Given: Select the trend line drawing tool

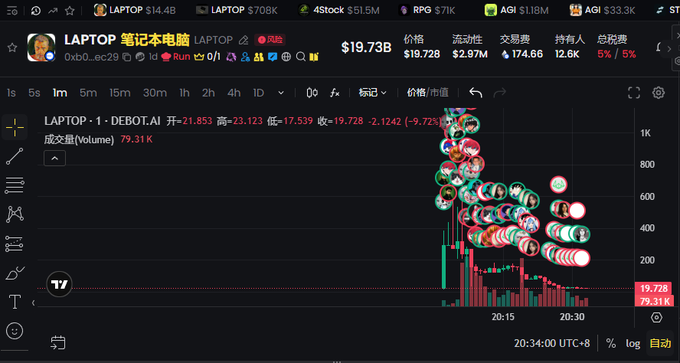Looking at the screenshot, I should pyautogui.click(x=15, y=157).
